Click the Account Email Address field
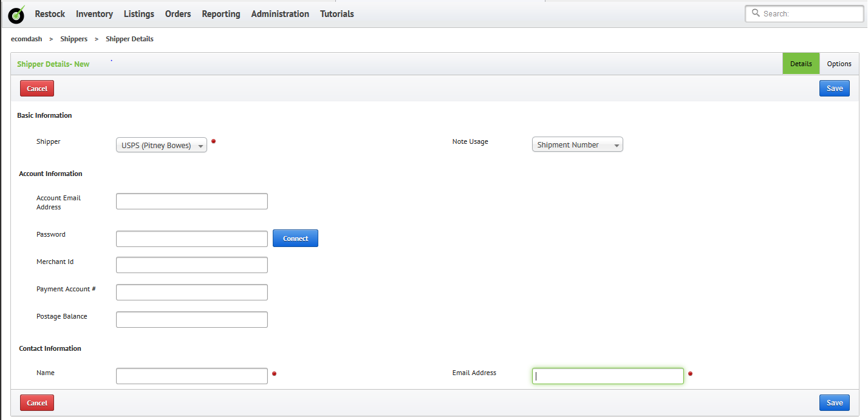Viewport: 868px width, 420px height. coord(192,202)
